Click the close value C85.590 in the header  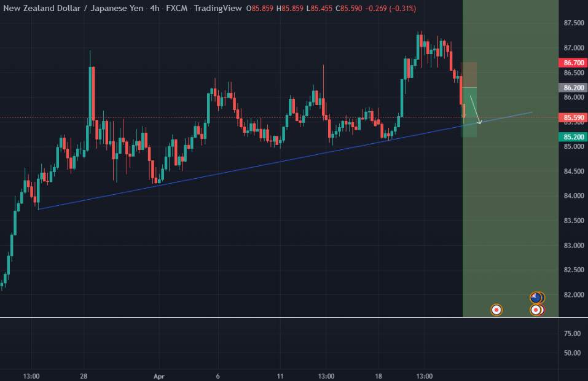tap(349, 8)
